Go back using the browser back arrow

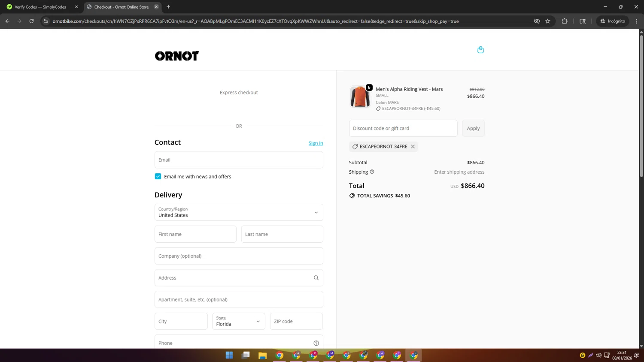click(x=7, y=21)
